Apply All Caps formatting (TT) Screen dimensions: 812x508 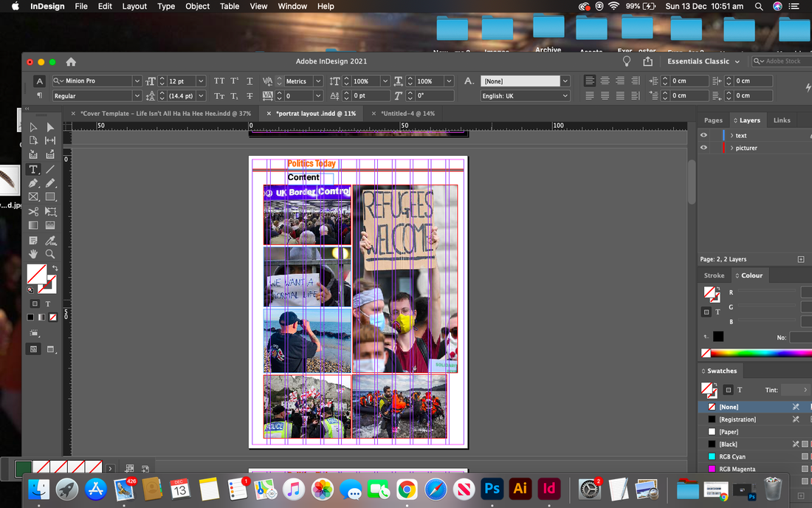(219, 80)
